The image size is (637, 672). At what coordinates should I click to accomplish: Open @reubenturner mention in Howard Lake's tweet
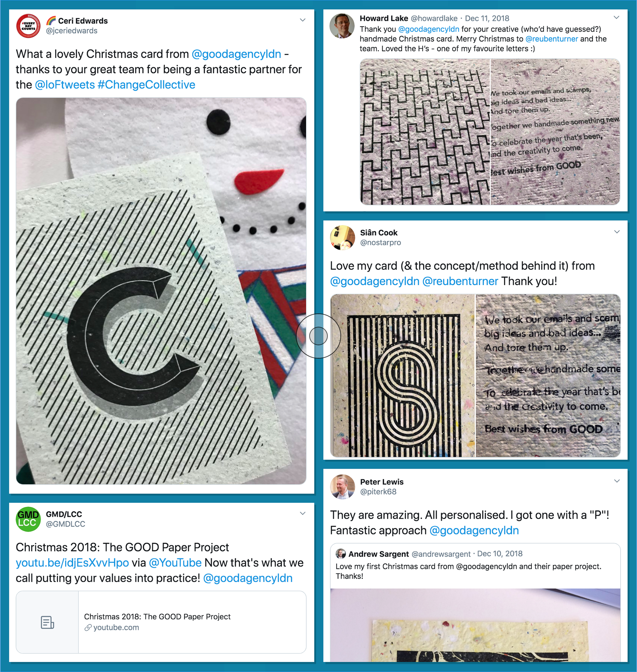click(551, 39)
